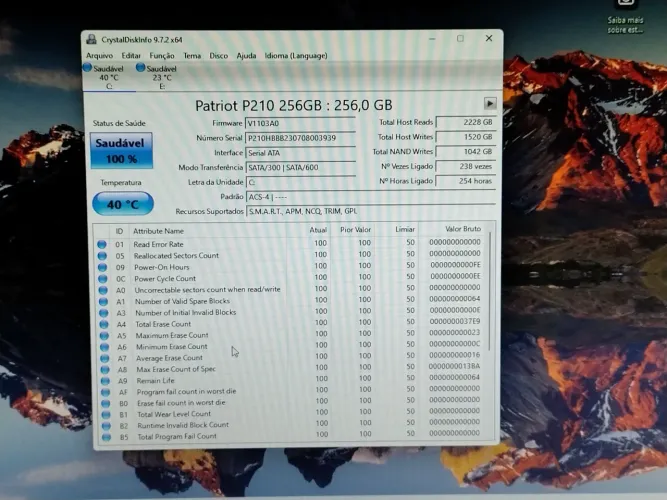Select the Remain Life attribute name
The height and width of the screenshot is (500, 667).
[155, 381]
